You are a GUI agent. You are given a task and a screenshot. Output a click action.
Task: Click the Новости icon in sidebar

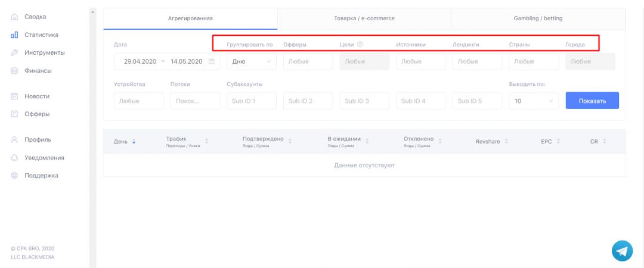[14, 96]
